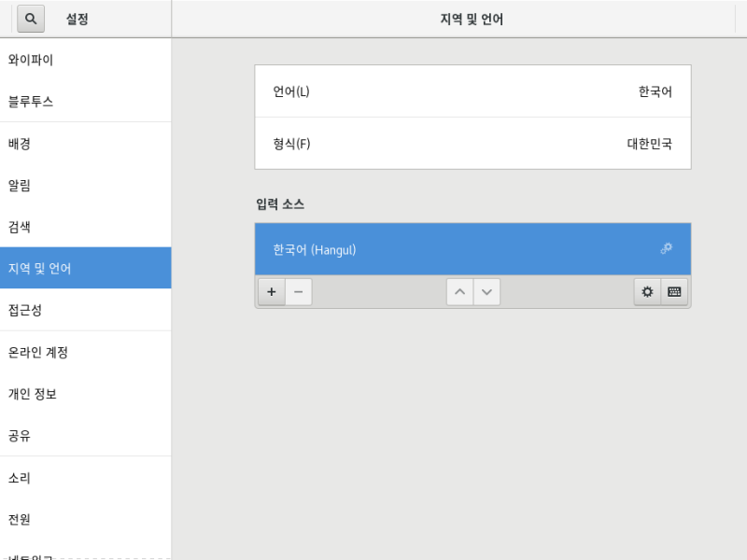Screen dimensions: 747x560
Task: Change language via 언어(L) row
Action: 473,91
